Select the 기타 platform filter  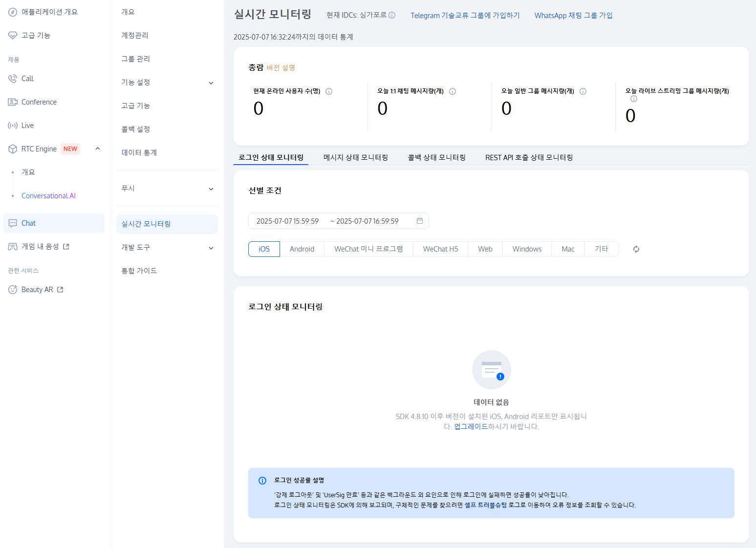pyautogui.click(x=602, y=249)
